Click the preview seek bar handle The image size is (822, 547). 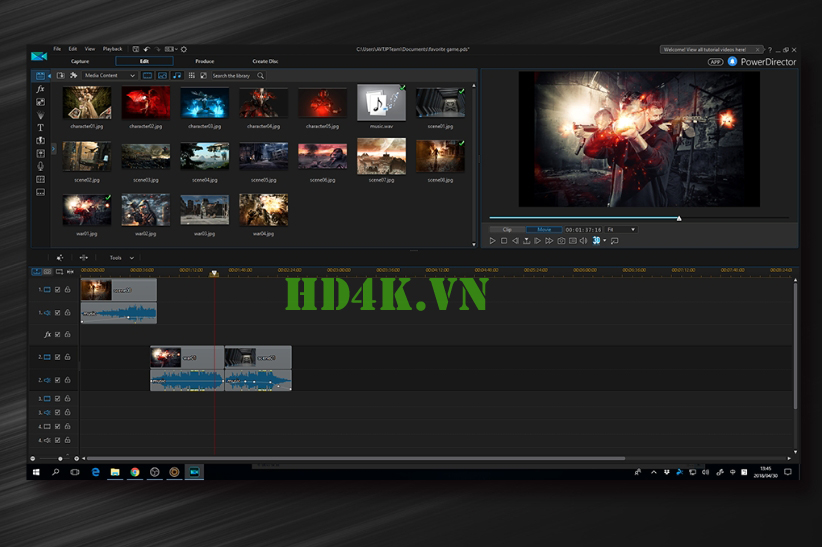679,218
